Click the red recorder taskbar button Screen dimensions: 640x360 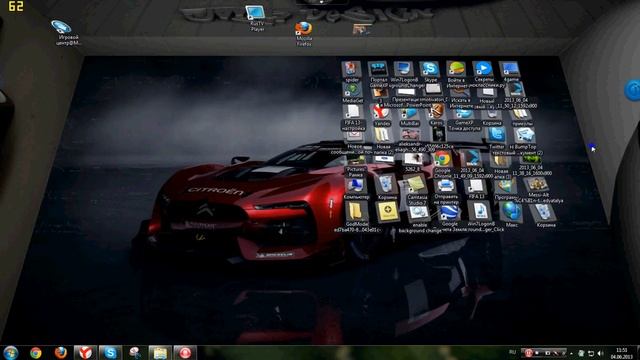[185, 353]
